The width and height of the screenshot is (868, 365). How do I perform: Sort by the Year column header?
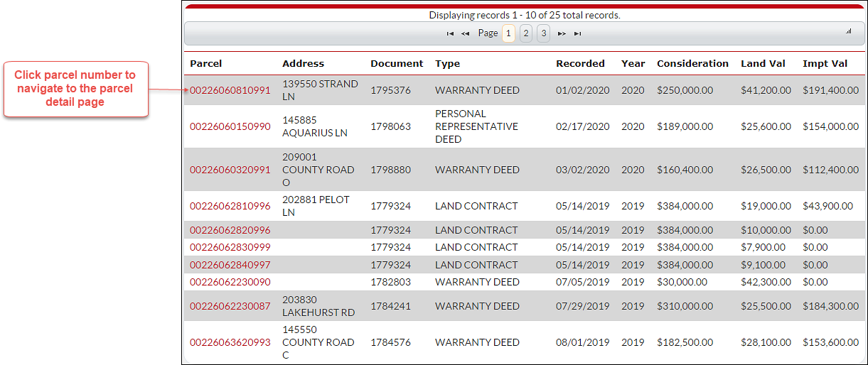click(x=633, y=63)
